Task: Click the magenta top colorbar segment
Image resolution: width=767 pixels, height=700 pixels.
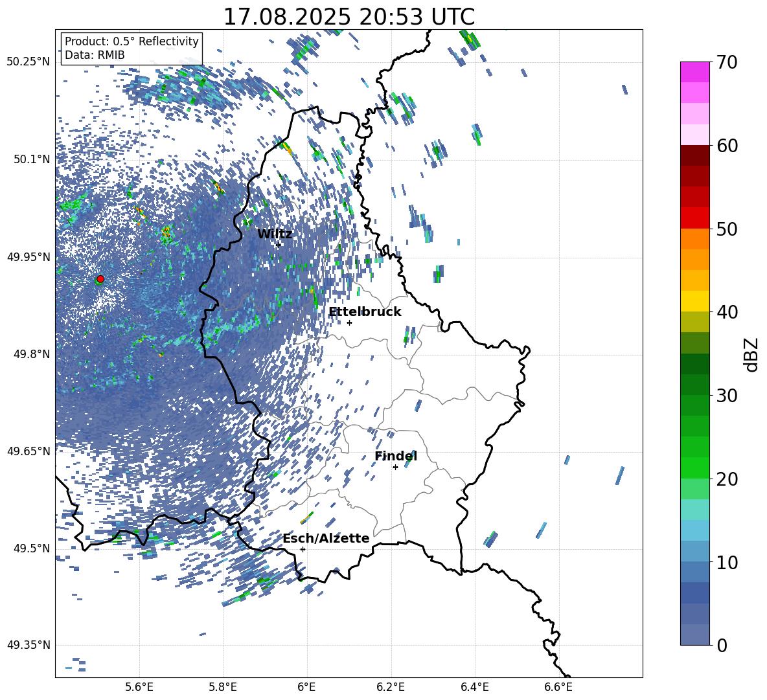Action: (694, 72)
